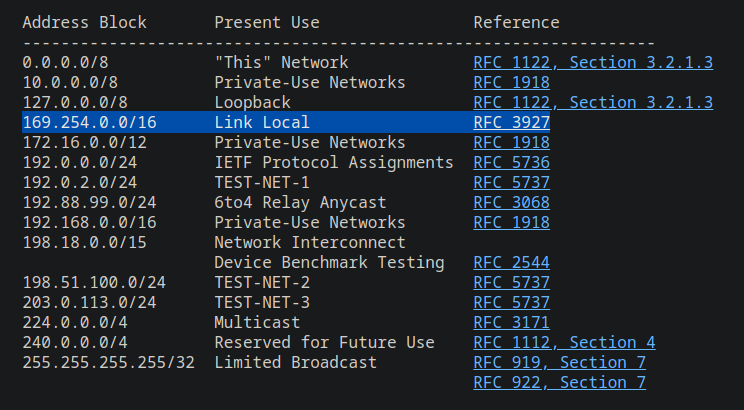Open the RFC 2544 benchmark link
This screenshot has width=744, height=410.
(x=512, y=262)
